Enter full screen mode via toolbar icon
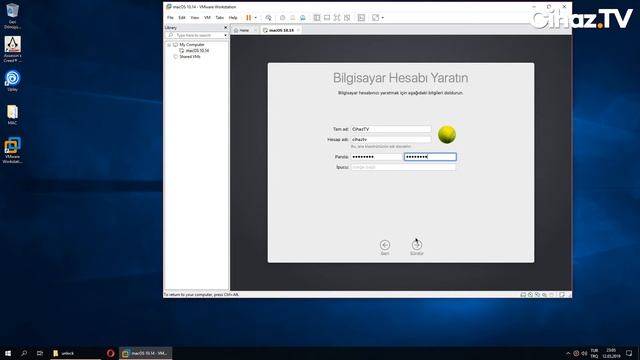This screenshot has width=640, height=360. point(337,18)
